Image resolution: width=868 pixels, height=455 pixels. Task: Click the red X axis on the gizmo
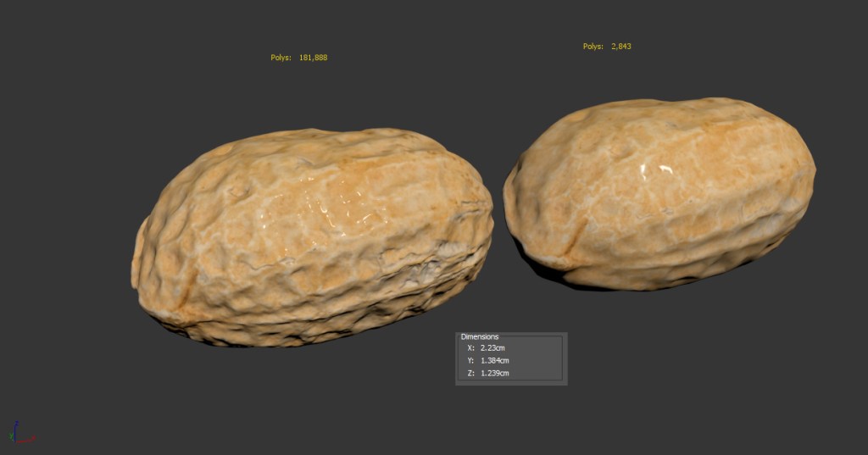29,439
